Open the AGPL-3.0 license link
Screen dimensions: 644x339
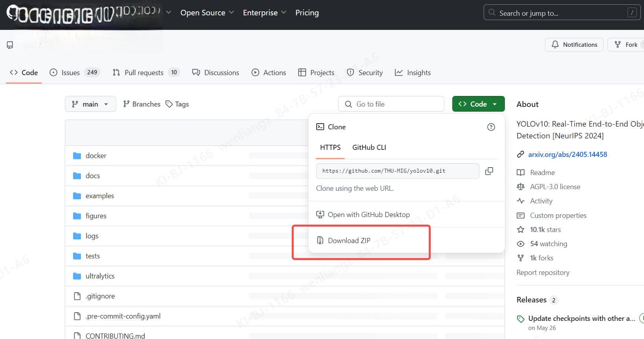(555, 187)
